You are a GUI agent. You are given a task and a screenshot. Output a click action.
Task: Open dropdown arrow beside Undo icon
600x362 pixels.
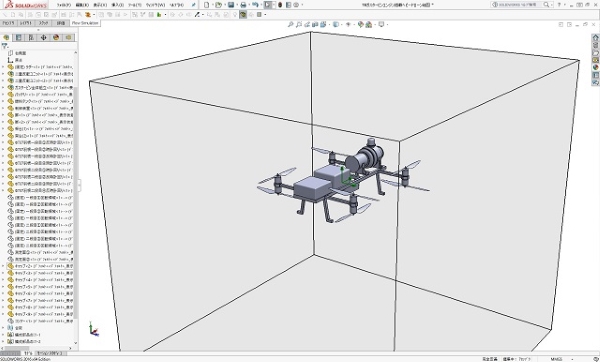[261, 5]
